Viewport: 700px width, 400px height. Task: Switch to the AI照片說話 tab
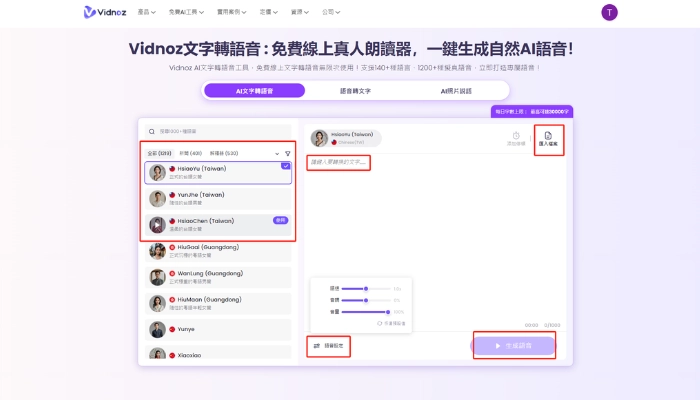(x=456, y=91)
